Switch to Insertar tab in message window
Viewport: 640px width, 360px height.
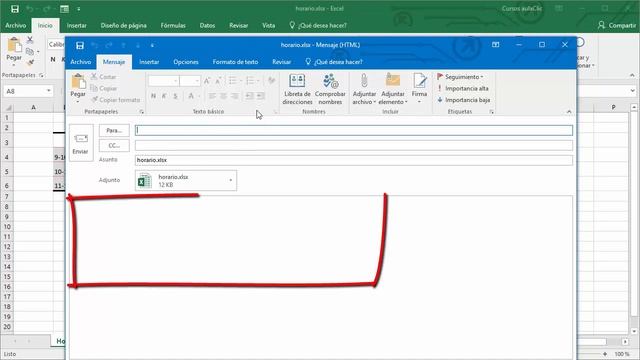[x=149, y=62]
